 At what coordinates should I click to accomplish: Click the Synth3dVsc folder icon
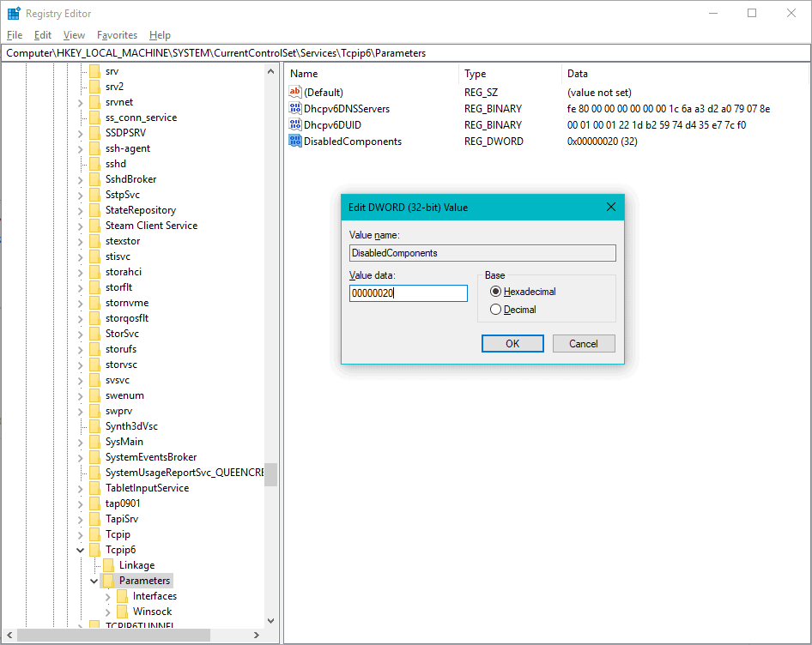(x=94, y=426)
